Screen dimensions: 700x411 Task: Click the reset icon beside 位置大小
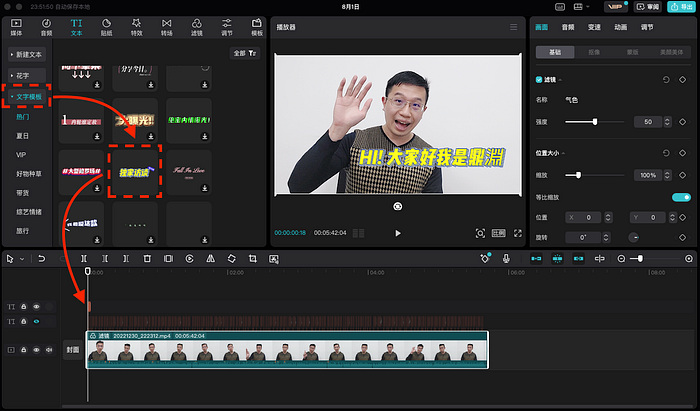pos(666,153)
